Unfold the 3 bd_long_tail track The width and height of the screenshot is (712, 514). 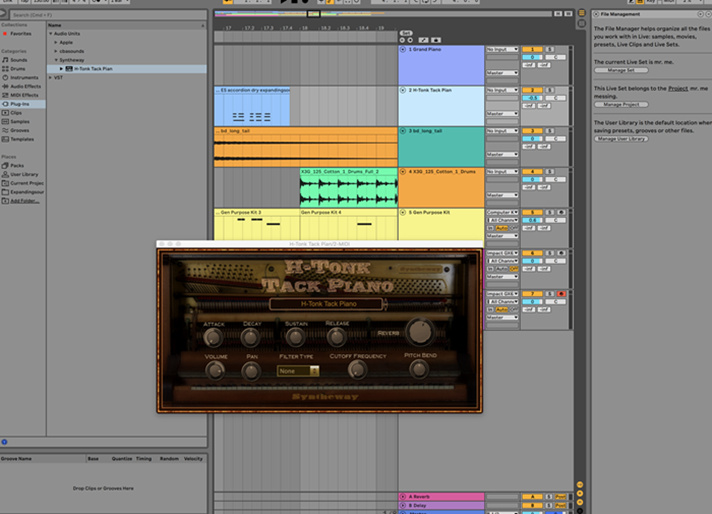pyautogui.click(x=403, y=131)
